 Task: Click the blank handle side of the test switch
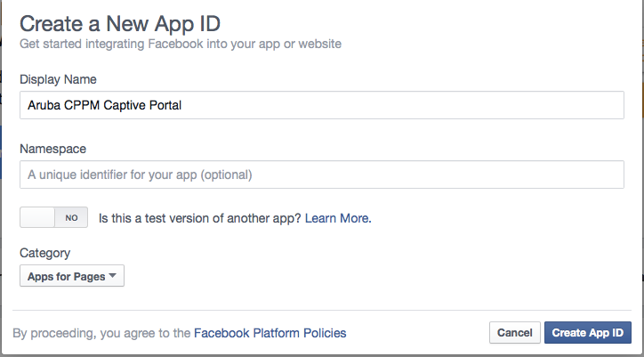(37, 217)
